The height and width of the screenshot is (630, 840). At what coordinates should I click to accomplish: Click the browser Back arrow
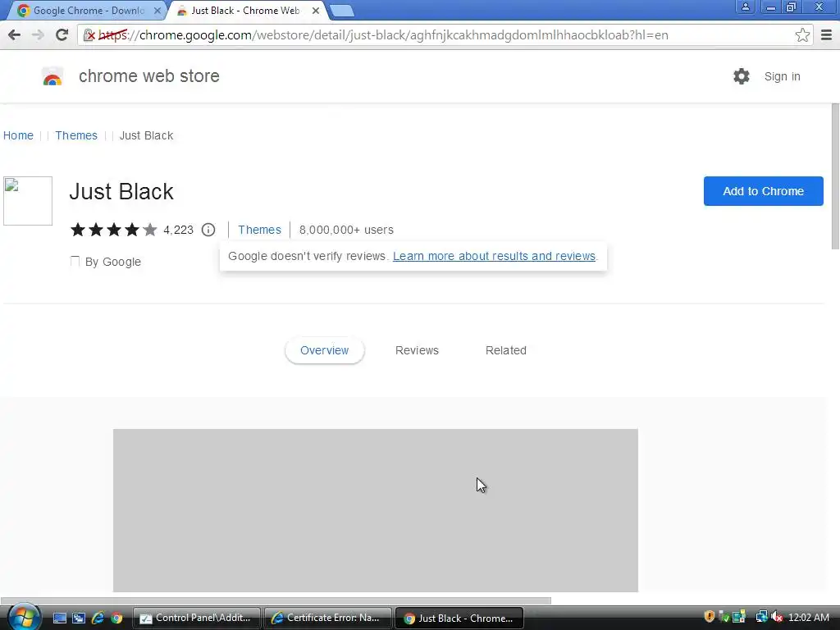15,34
